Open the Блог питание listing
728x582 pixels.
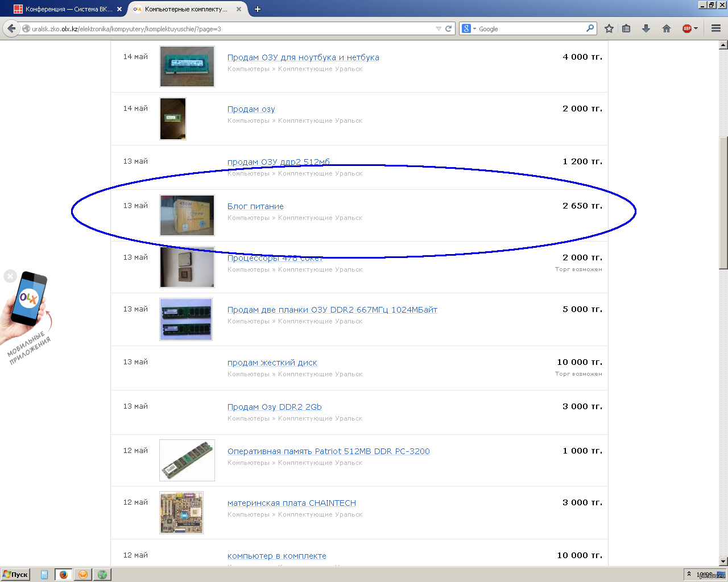click(x=255, y=206)
